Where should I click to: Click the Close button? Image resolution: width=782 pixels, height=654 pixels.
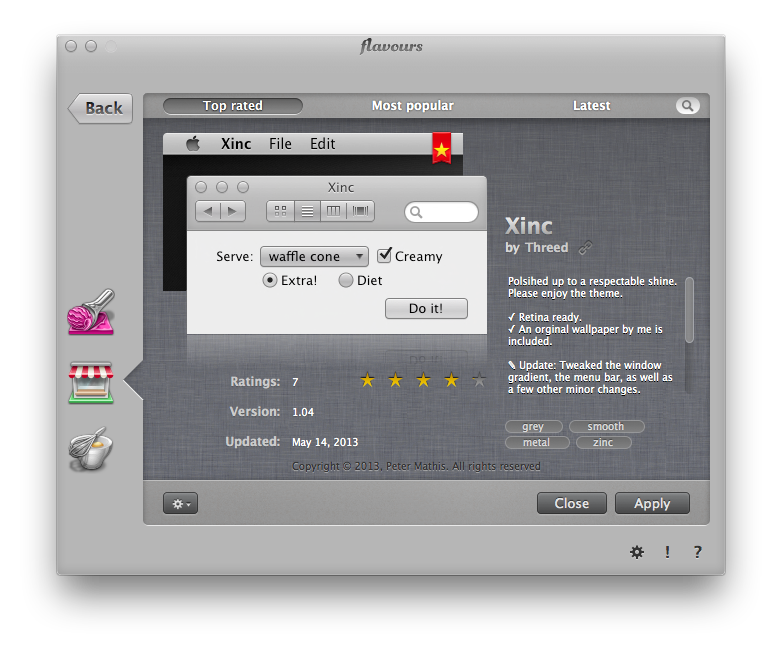[x=572, y=503]
